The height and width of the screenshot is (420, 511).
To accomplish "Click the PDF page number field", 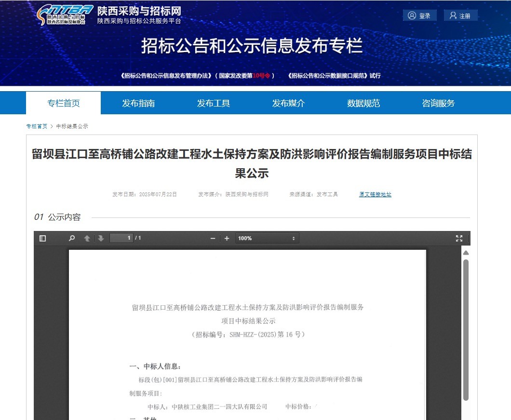I will (x=121, y=238).
